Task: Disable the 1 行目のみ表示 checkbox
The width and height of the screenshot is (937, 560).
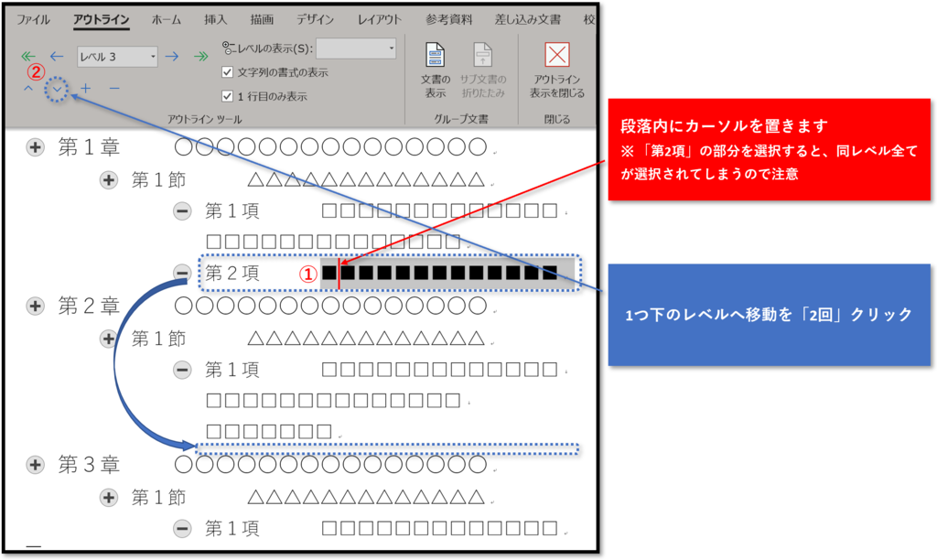Action: 227,95
